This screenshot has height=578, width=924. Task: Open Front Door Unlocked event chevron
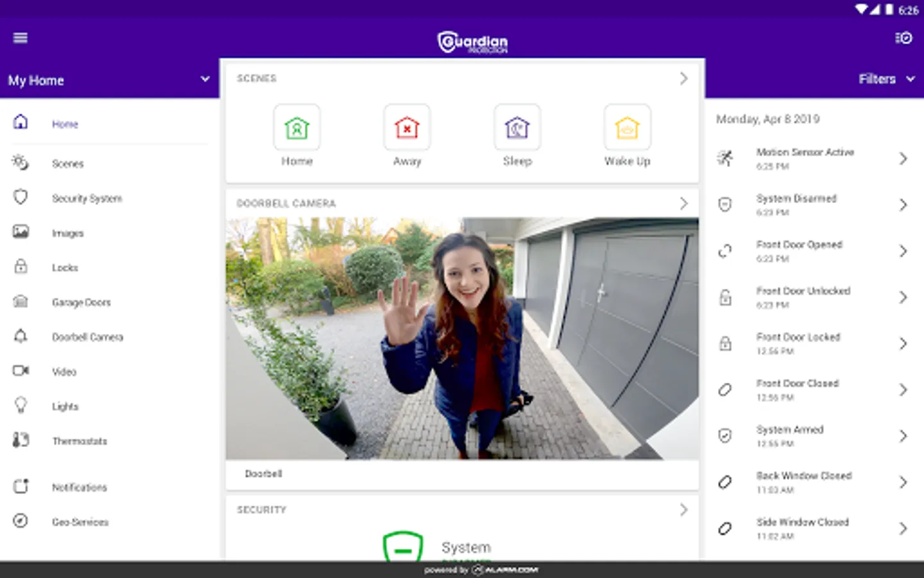(903, 297)
